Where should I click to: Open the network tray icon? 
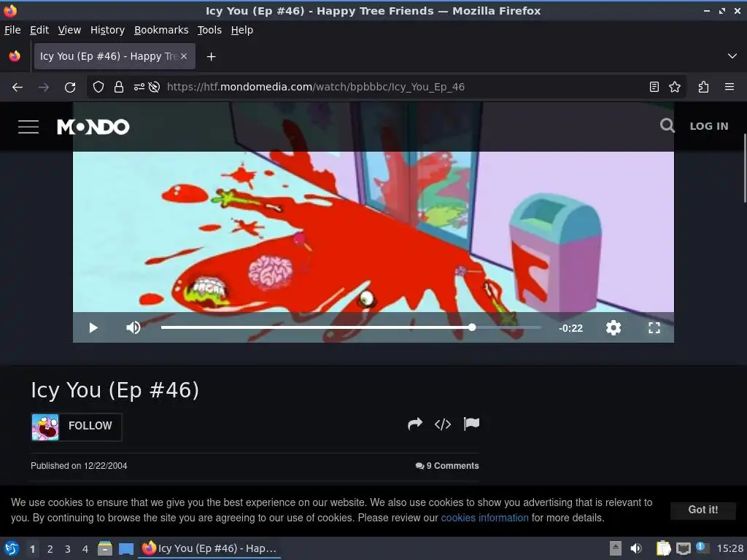tap(683, 548)
